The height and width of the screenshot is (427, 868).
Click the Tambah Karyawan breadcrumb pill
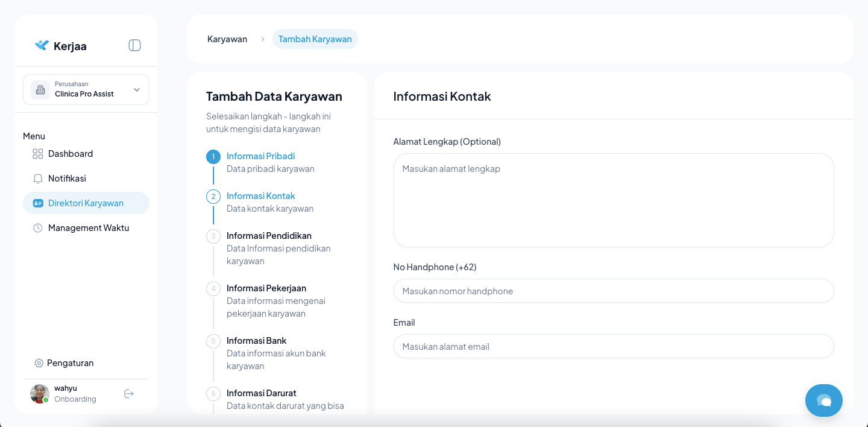pos(315,39)
